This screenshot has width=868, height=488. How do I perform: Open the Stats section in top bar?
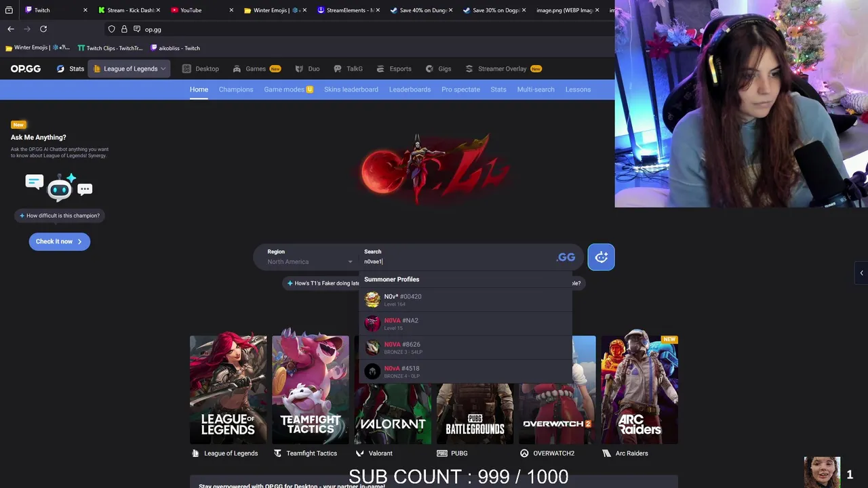pos(71,68)
